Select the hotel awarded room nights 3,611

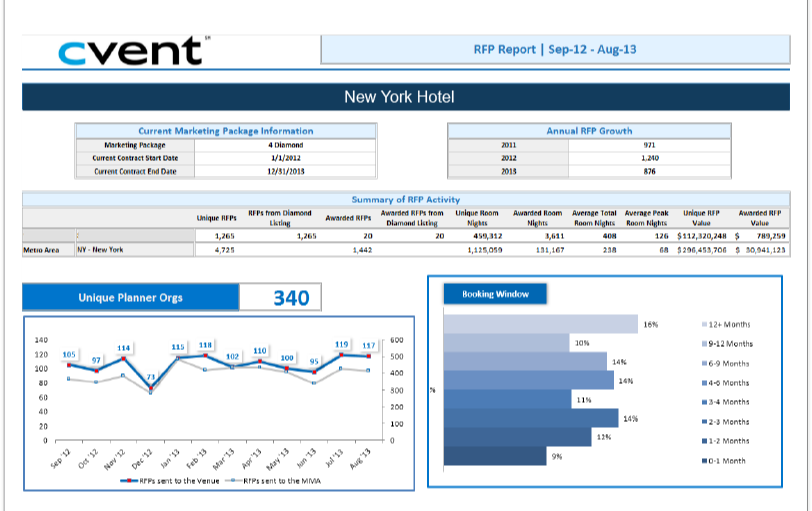click(553, 236)
